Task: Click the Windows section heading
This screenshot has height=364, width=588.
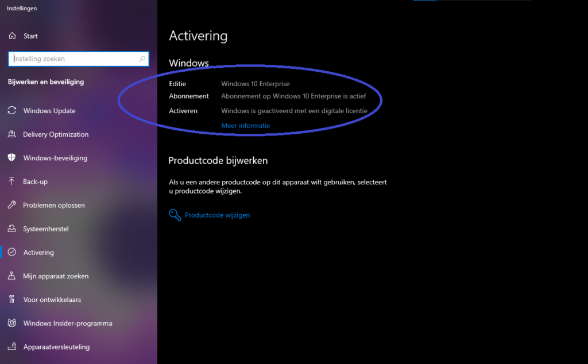Action: click(188, 63)
